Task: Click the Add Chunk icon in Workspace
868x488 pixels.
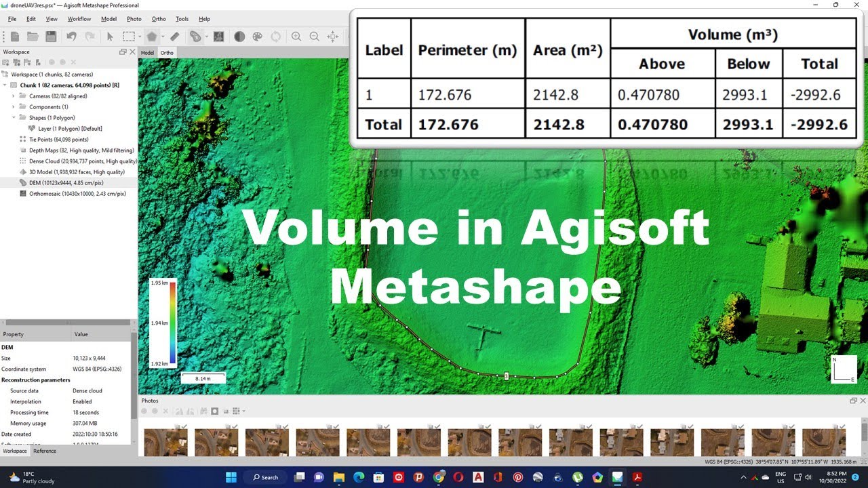Action: 6,62
